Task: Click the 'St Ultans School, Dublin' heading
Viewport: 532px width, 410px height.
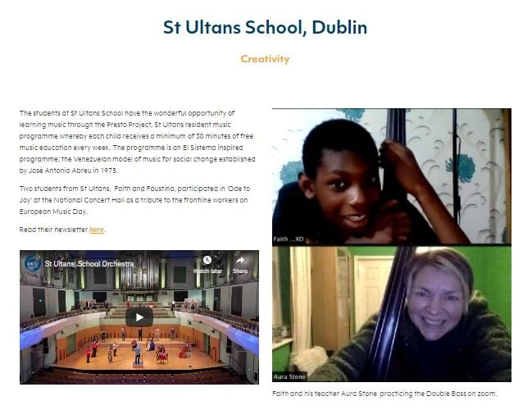Action: (x=265, y=28)
